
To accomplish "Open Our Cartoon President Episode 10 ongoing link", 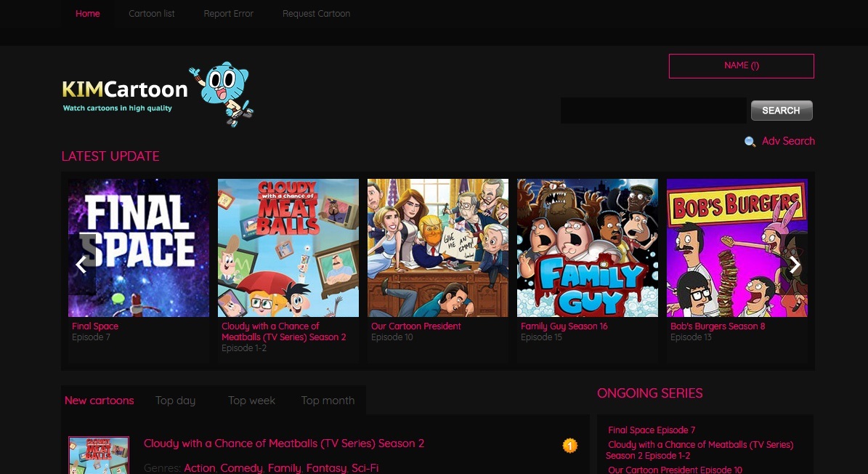I will pos(675,470).
